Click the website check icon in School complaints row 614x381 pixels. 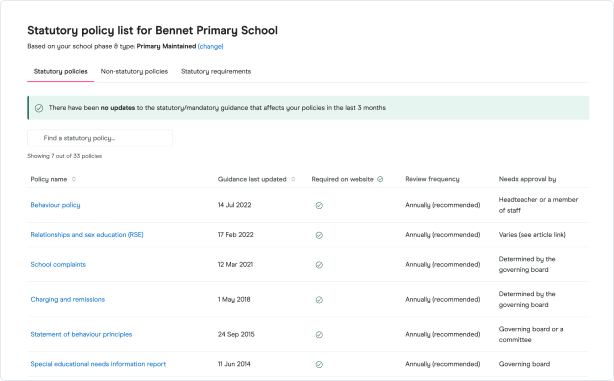click(x=319, y=265)
